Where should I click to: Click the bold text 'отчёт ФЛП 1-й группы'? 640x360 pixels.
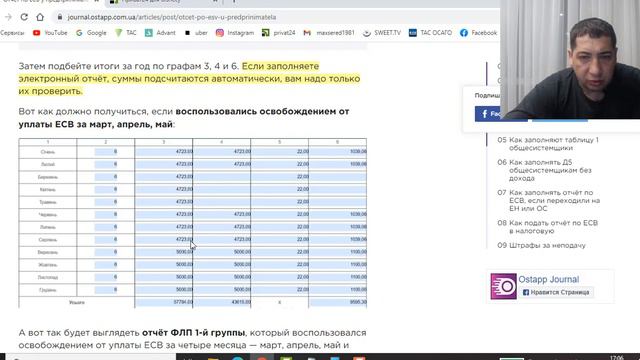point(193,333)
